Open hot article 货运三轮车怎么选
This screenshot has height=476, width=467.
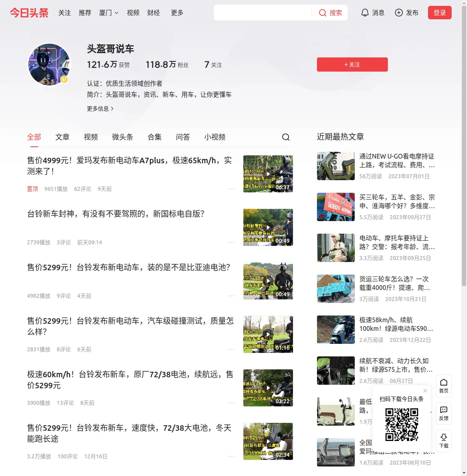(395, 283)
